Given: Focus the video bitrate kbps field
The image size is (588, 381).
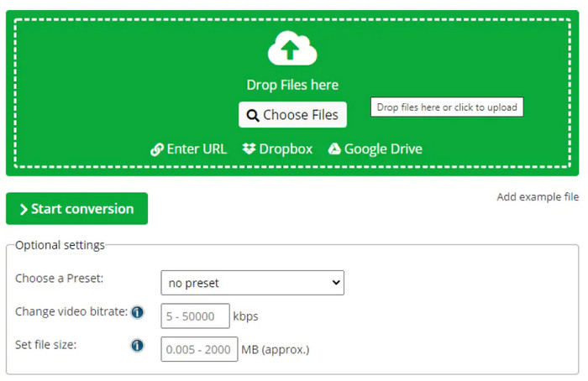Looking at the screenshot, I should (x=195, y=316).
